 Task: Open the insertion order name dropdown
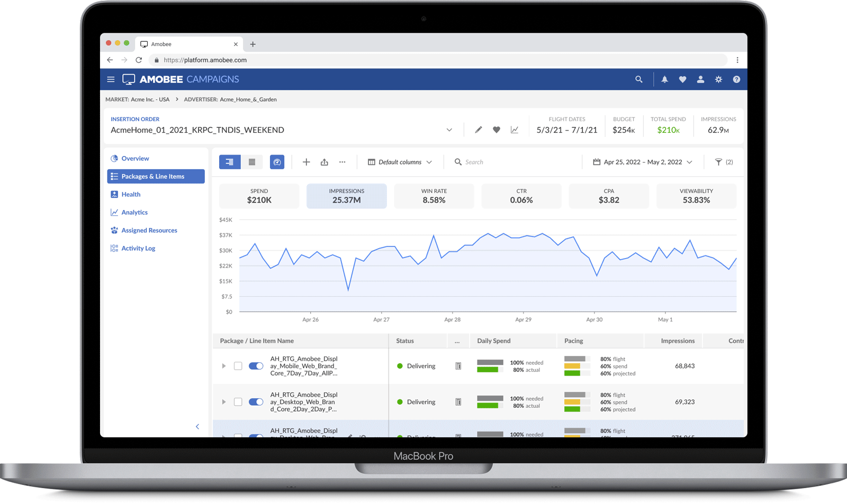click(x=449, y=130)
